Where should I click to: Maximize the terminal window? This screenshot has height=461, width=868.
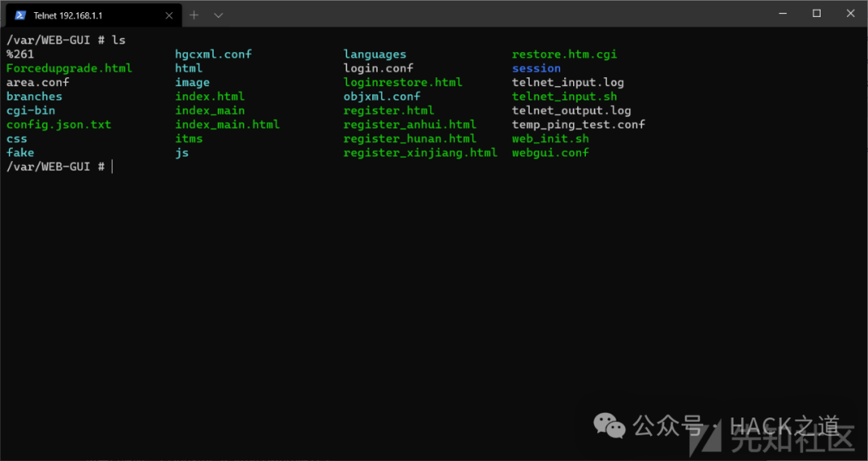(817, 13)
